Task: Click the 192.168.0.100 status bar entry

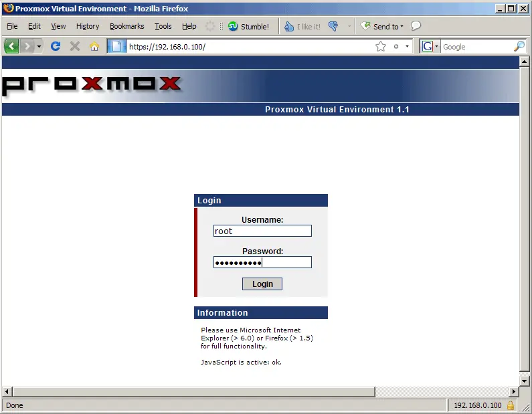Action: pyautogui.click(x=478, y=405)
